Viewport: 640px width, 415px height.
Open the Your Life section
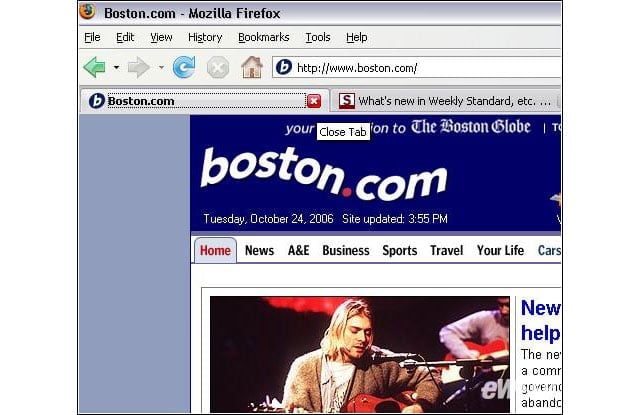(x=500, y=250)
